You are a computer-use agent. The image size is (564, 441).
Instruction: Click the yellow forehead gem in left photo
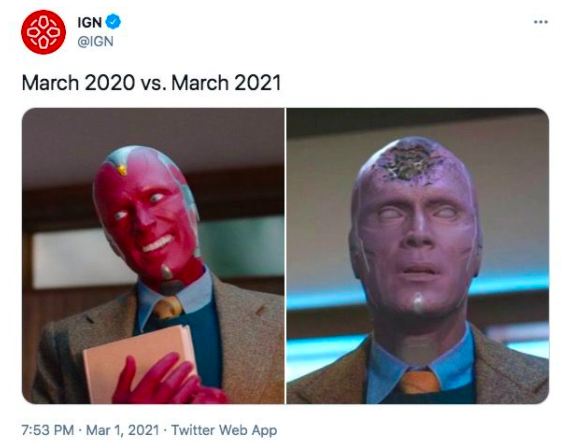tap(122, 169)
